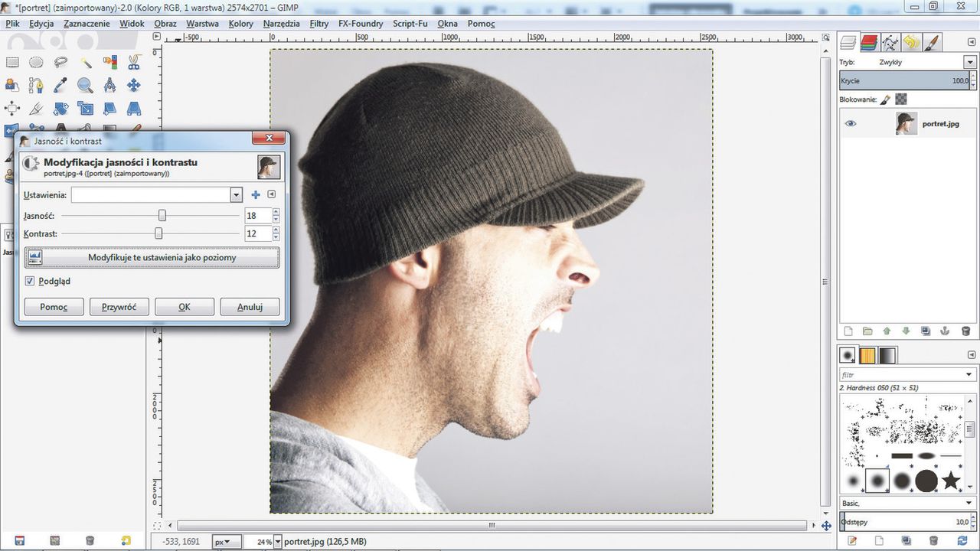Open the Channels tab in dock
Image resolution: width=980 pixels, height=551 pixels.
(868, 42)
